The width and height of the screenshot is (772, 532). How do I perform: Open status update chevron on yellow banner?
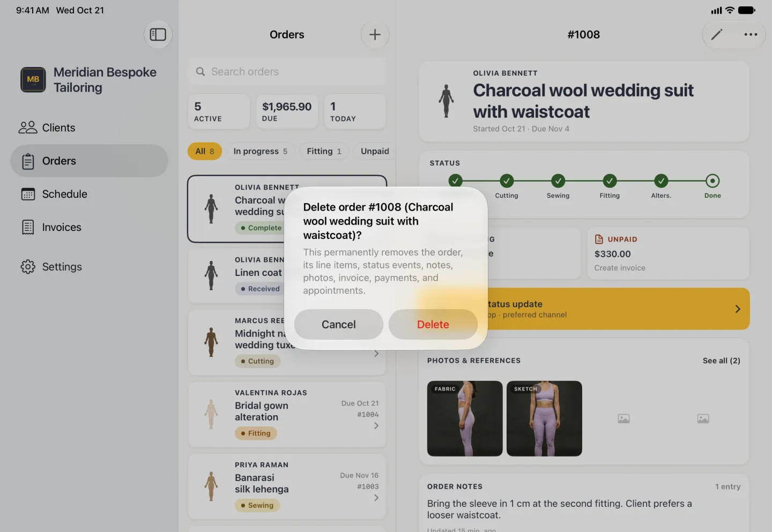(x=738, y=309)
